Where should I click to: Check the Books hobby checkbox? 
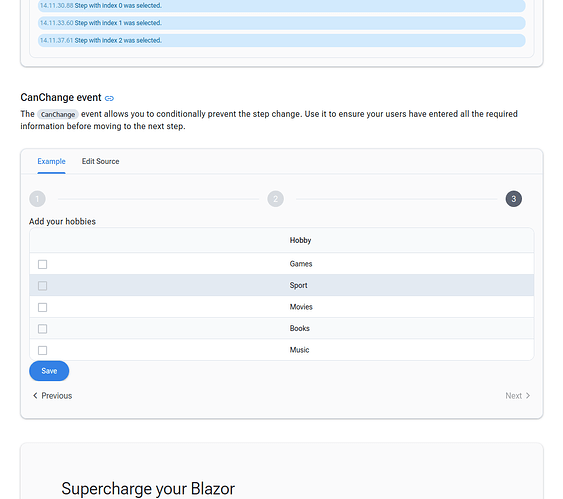(x=42, y=329)
